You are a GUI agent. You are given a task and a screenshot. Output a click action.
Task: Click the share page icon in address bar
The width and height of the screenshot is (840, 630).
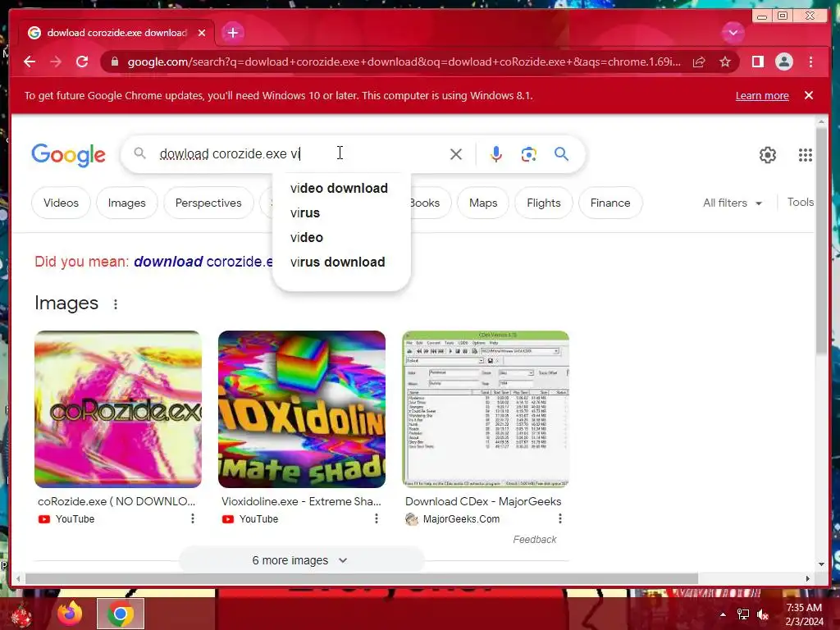tap(699, 62)
